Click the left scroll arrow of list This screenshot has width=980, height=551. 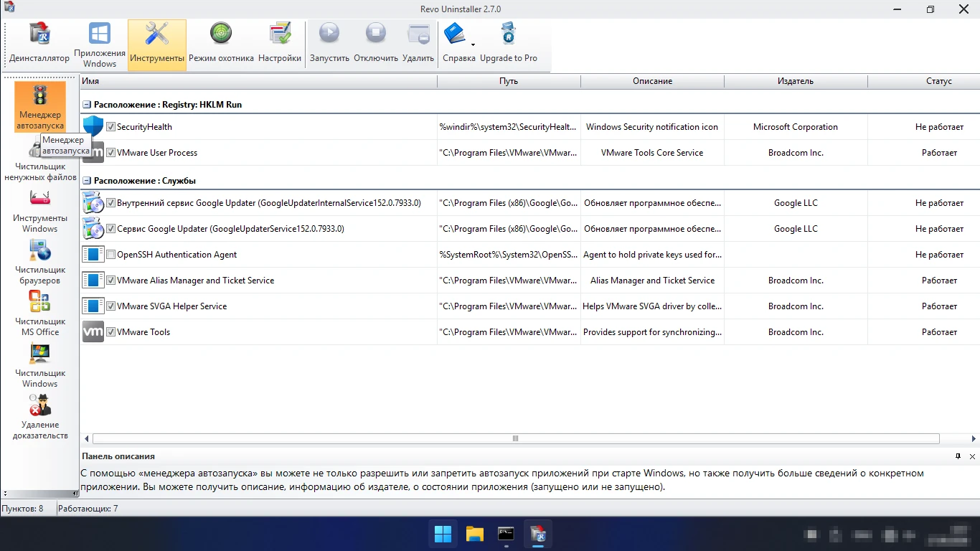(87, 438)
